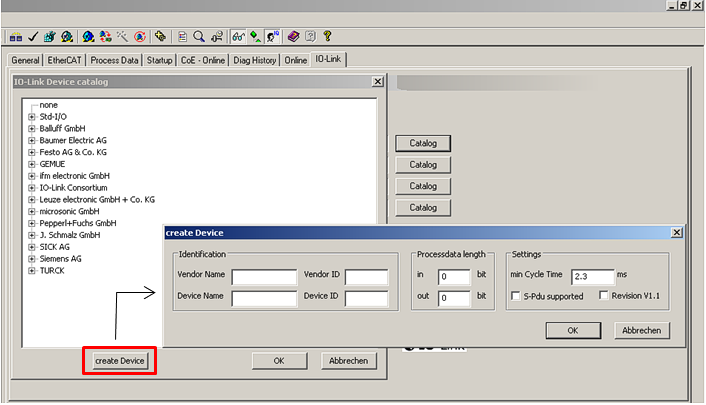Click the gray help document icon
This screenshot has height=405, width=706.
click(x=311, y=36)
